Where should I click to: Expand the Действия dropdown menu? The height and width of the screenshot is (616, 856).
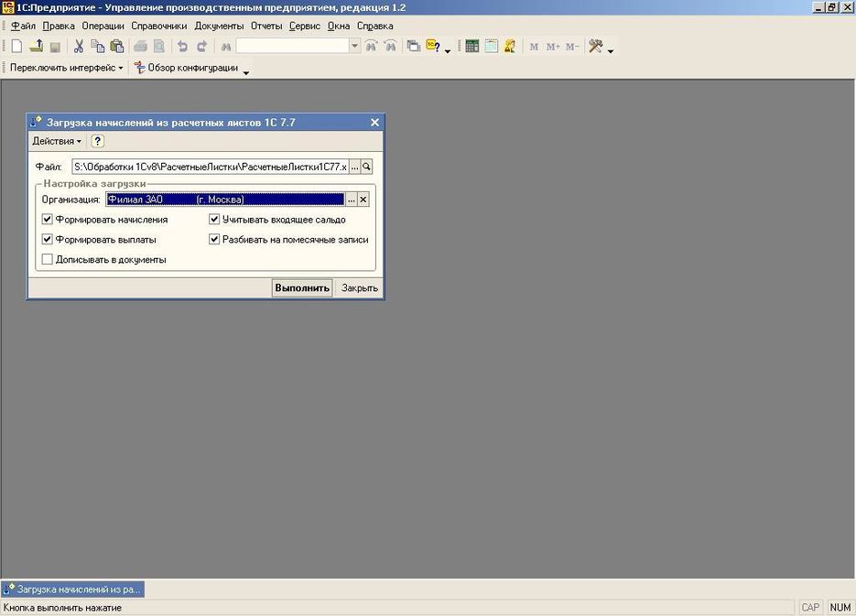click(56, 141)
